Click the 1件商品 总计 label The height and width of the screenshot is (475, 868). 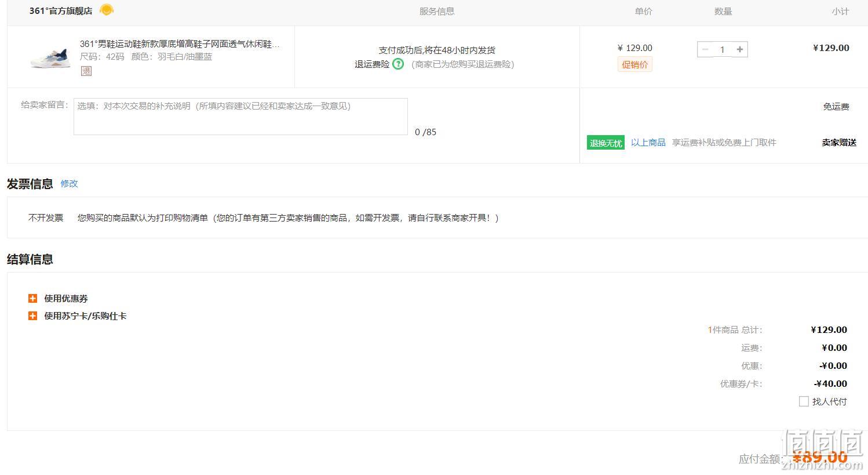[x=735, y=329]
